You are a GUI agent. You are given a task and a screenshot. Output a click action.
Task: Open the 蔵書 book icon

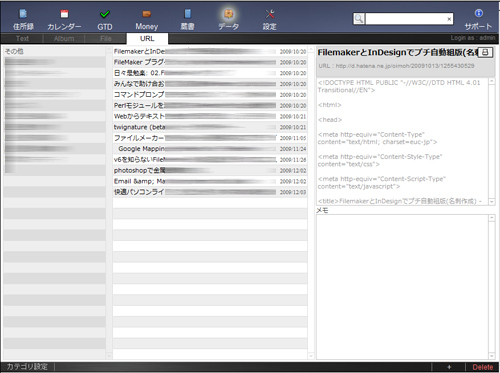click(188, 14)
